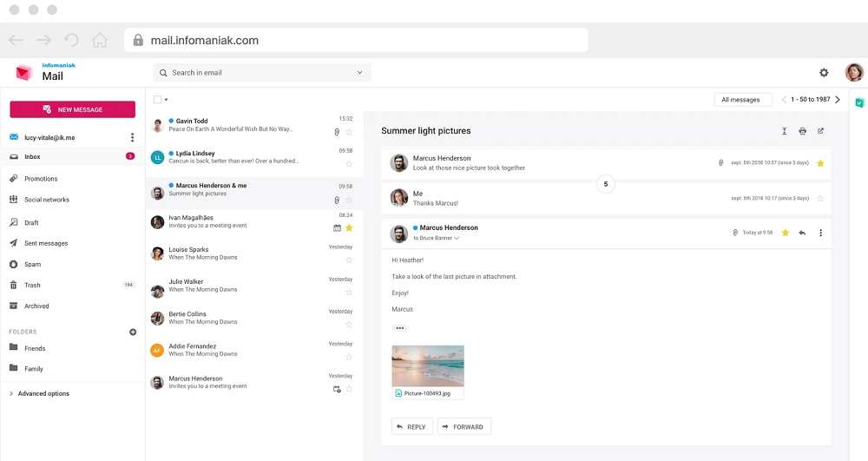Click the FORWARD button
The width and height of the screenshot is (868, 461).
click(464, 426)
